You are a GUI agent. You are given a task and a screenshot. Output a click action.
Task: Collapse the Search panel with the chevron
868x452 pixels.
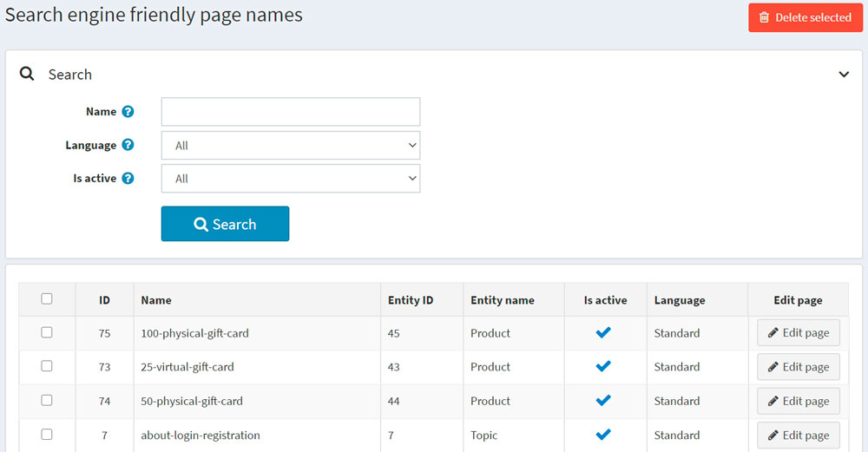(844, 75)
